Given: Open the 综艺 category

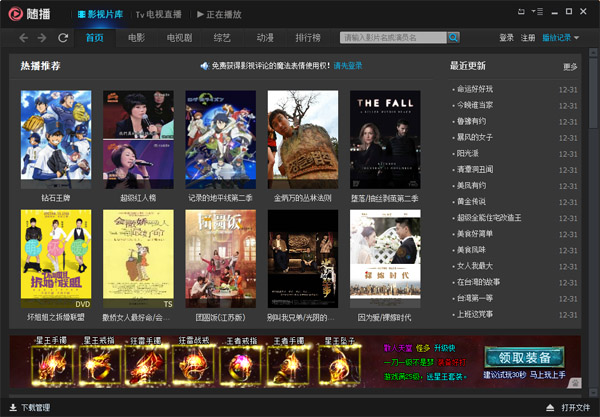Looking at the screenshot, I should coord(222,37).
